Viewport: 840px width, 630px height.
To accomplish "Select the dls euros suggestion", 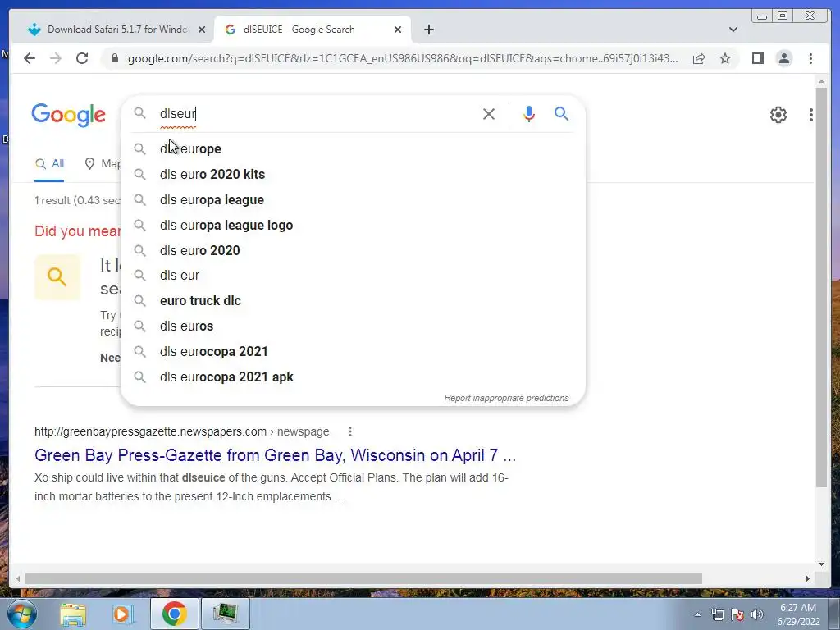I will click(354, 326).
